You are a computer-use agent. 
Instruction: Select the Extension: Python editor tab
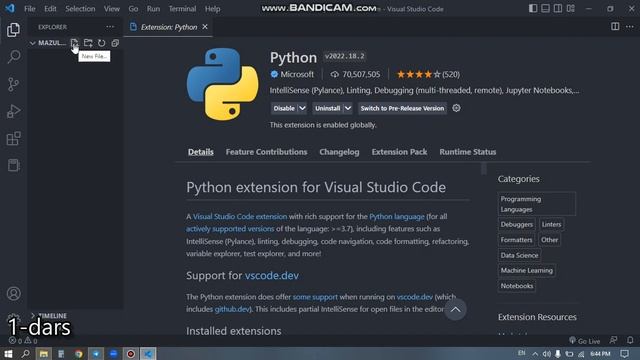167,27
